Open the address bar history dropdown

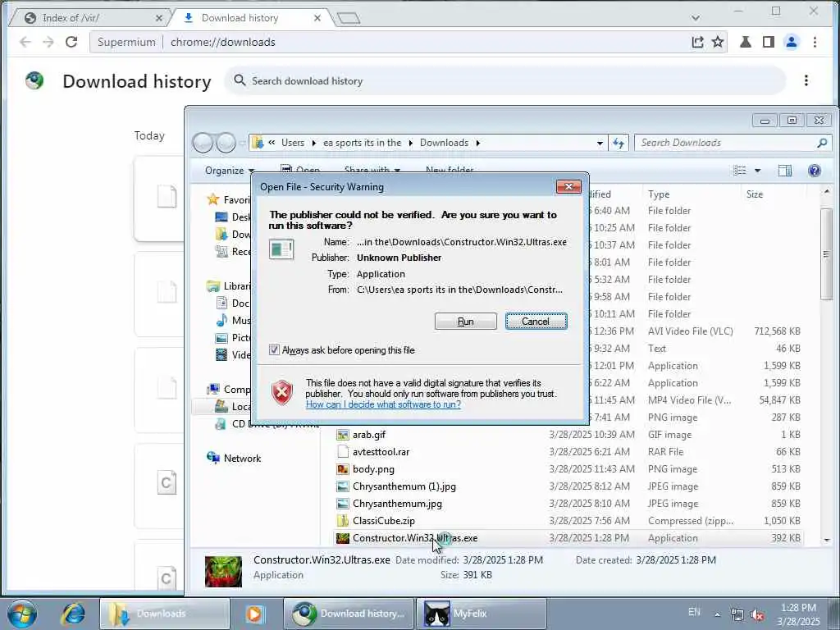(x=600, y=143)
